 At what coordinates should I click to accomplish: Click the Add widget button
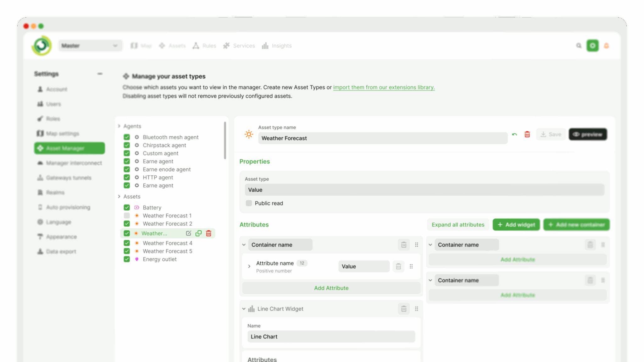(x=516, y=225)
